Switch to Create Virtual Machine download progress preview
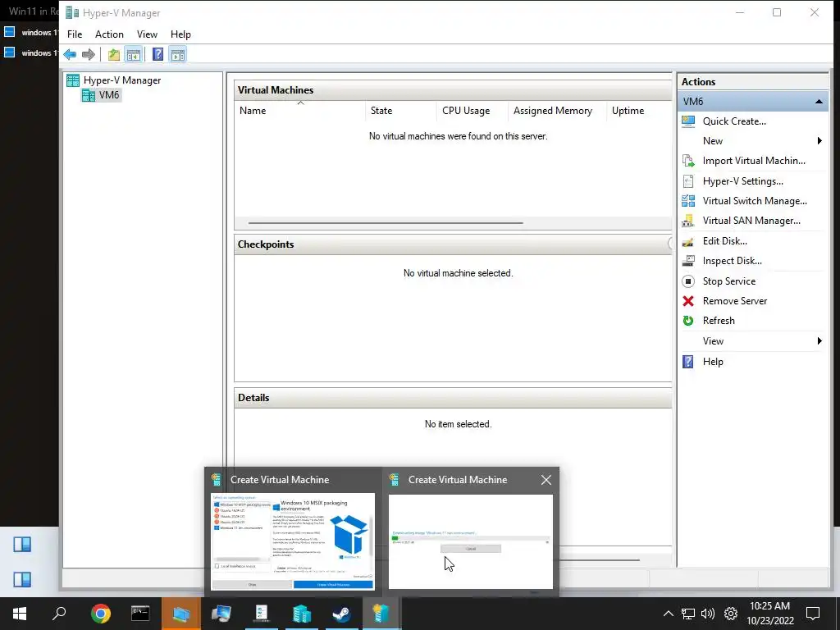Image resolution: width=840 pixels, height=630 pixels. click(470, 541)
